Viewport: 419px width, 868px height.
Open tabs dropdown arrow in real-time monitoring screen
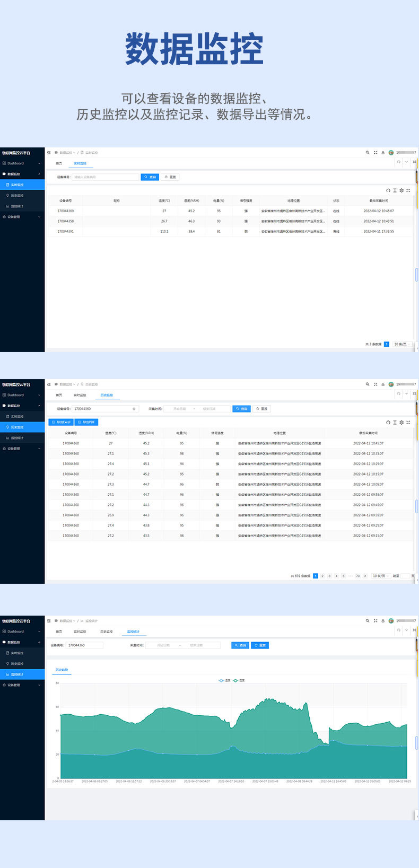(x=407, y=162)
